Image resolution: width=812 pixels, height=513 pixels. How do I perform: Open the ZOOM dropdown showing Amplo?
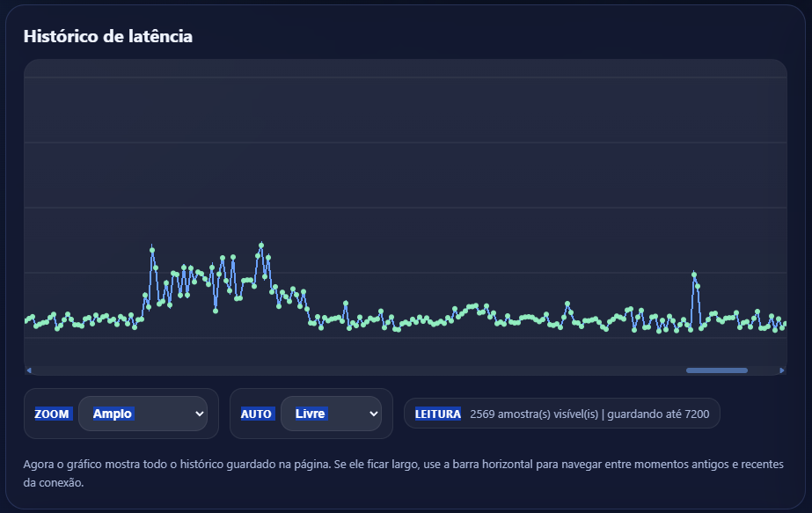(x=143, y=414)
